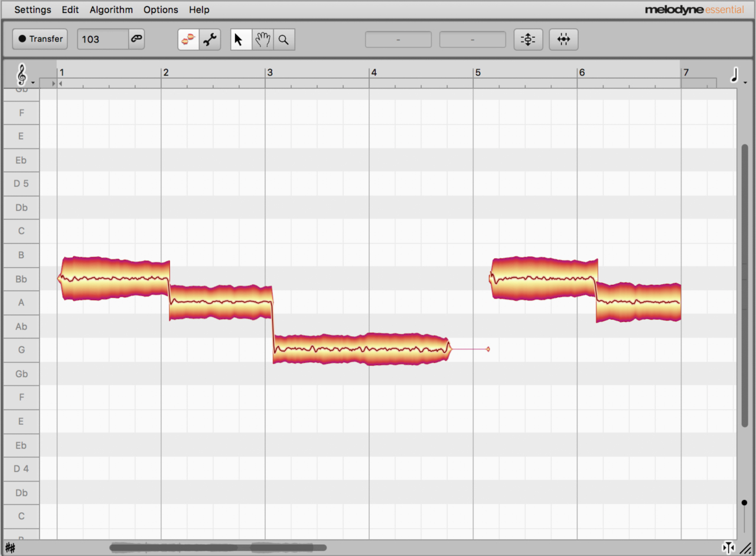756x556 pixels.
Task: Click the G note's trailing end handle
Action: tap(488, 349)
